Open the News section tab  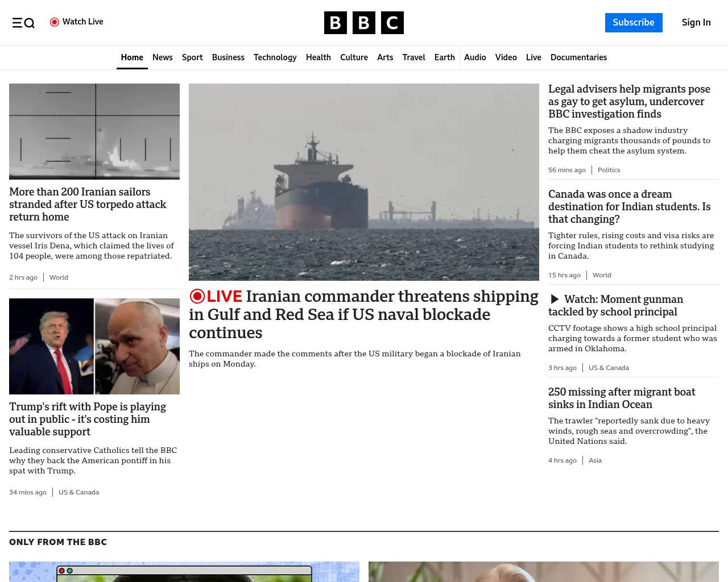click(x=162, y=57)
